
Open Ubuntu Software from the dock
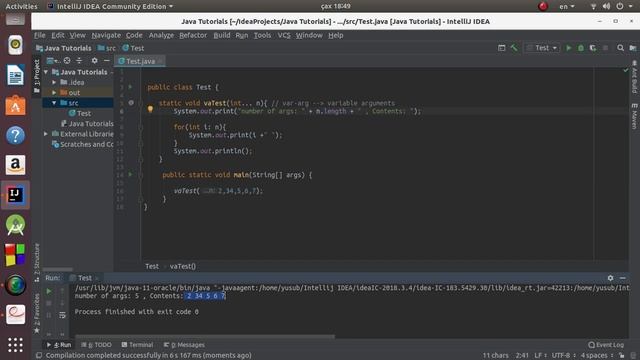pyautogui.click(x=16, y=105)
